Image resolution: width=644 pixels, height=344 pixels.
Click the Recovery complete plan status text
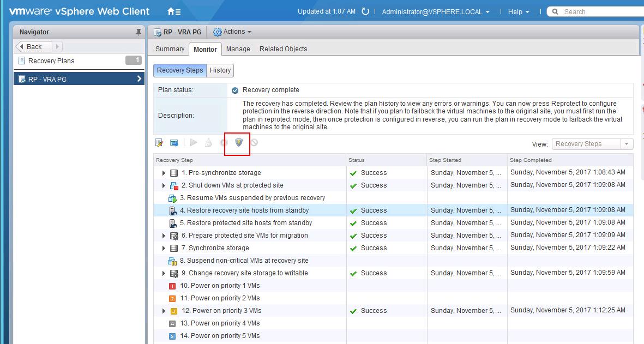pos(270,90)
